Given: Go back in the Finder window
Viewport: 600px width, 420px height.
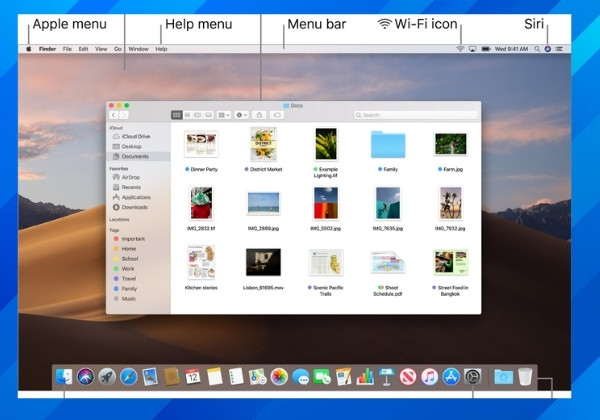Looking at the screenshot, I should pyautogui.click(x=114, y=115).
